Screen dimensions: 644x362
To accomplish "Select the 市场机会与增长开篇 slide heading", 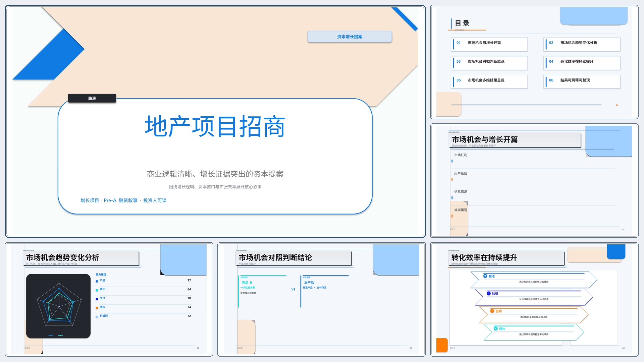I will pyautogui.click(x=485, y=139).
